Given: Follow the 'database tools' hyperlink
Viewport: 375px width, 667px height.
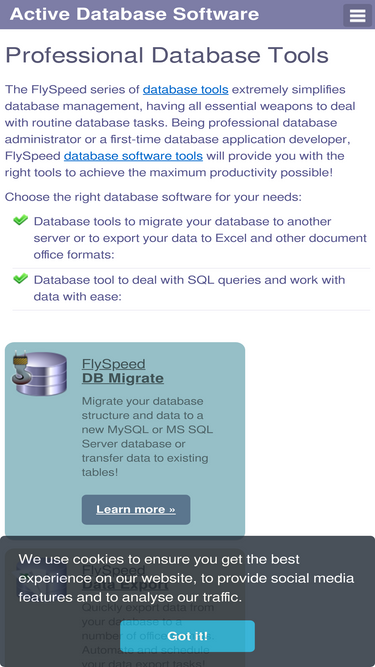Looking at the screenshot, I should point(185,90).
